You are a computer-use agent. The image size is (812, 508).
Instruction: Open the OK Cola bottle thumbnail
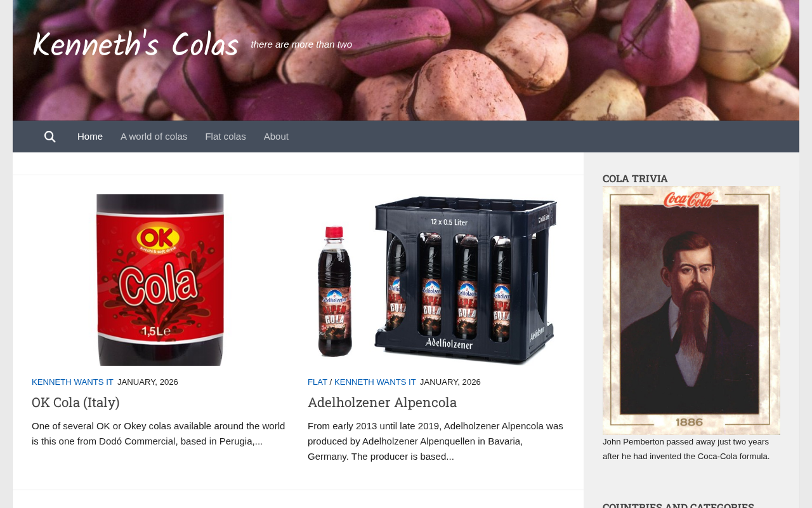160,280
